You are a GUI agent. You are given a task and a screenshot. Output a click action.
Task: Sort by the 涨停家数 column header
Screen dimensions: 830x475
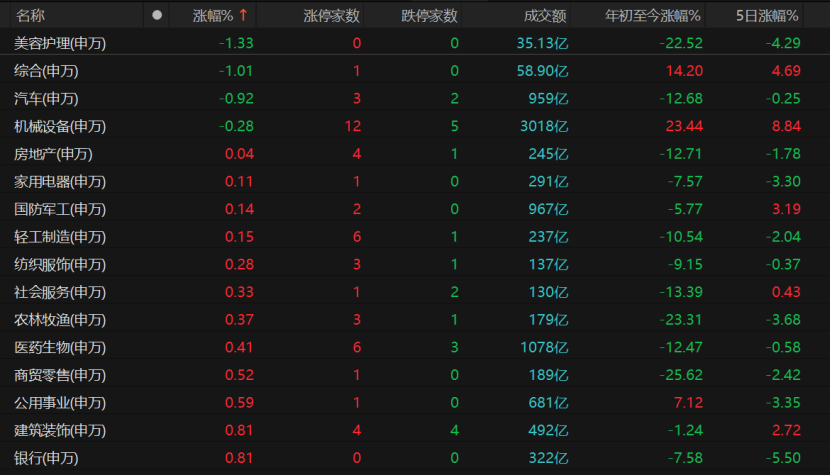(x=331, y=16)
